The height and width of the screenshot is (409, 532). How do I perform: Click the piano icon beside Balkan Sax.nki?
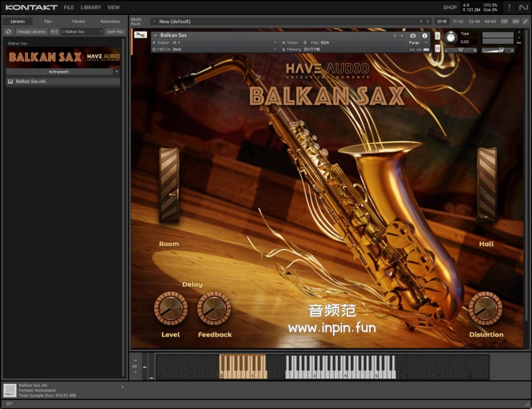point(10,81)
